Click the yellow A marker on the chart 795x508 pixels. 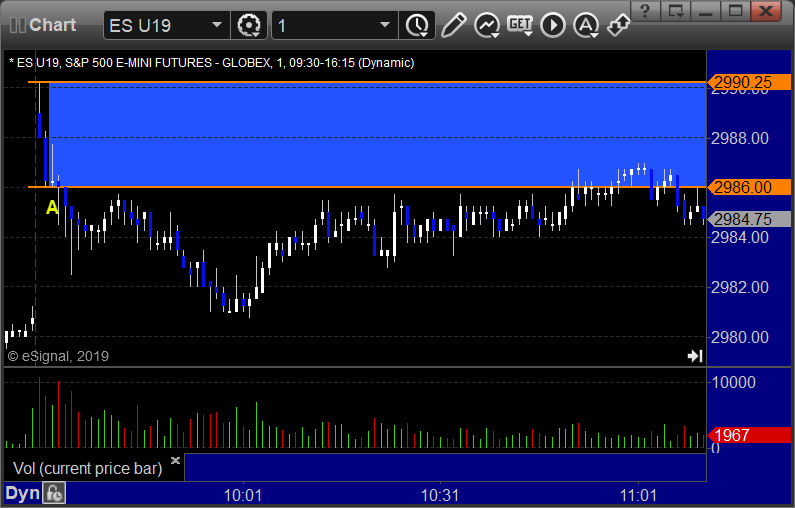tap(52, 207)
